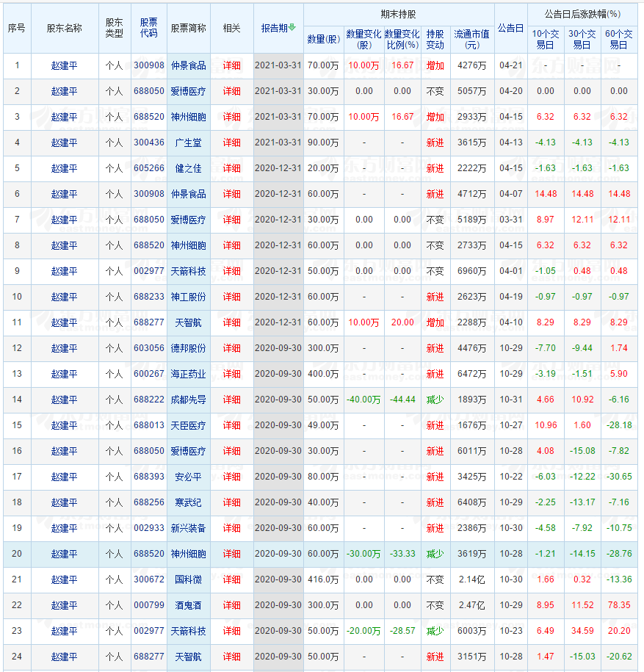
Task: Select 400.0万 quantity in row 13
Action: click(323, 374)
